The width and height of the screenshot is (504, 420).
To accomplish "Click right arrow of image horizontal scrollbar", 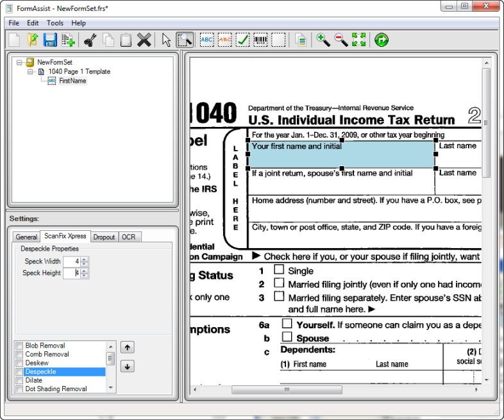I will point(476,389).
